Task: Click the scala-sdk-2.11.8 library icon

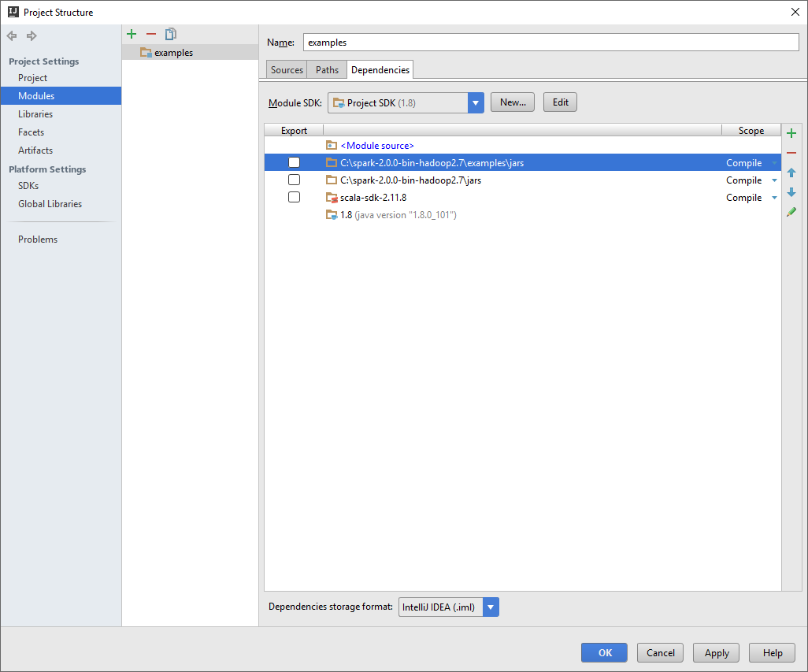Action: click(332, 198)
